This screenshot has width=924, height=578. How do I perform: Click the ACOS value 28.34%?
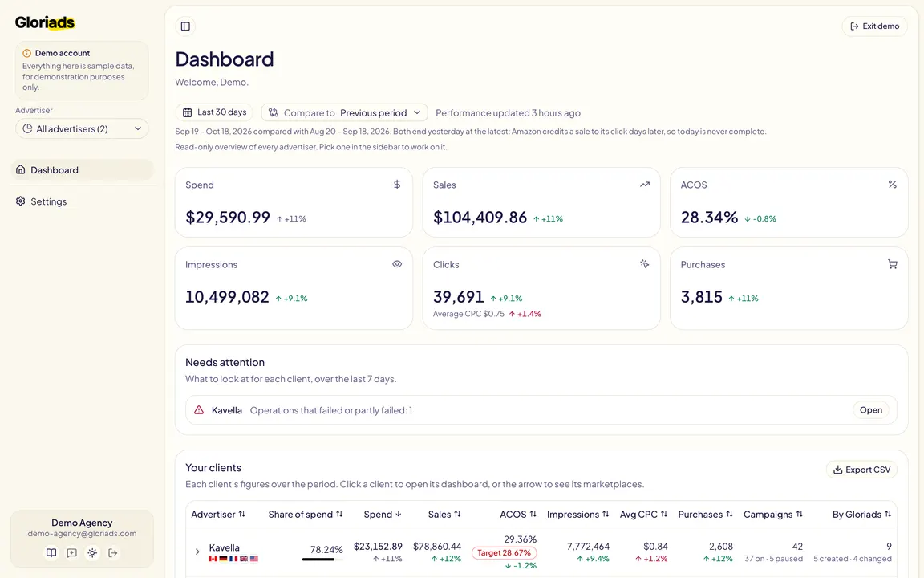coord(709,217)
